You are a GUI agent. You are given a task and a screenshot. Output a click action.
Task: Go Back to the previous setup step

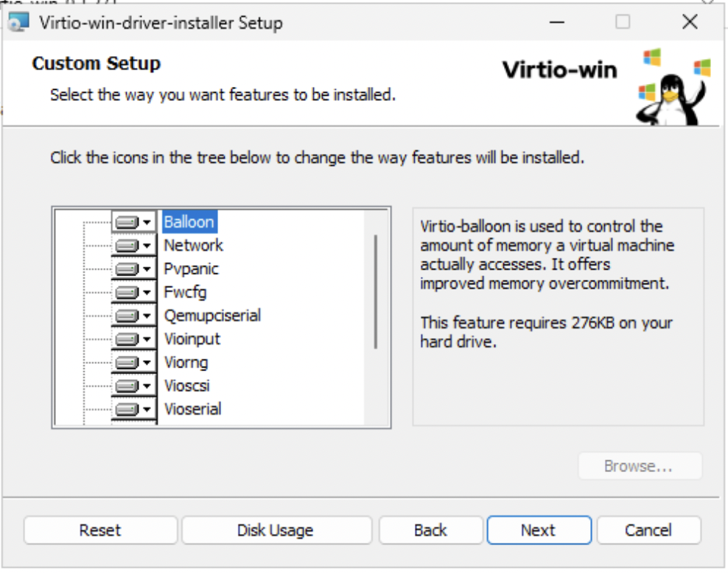coord(430,530)
